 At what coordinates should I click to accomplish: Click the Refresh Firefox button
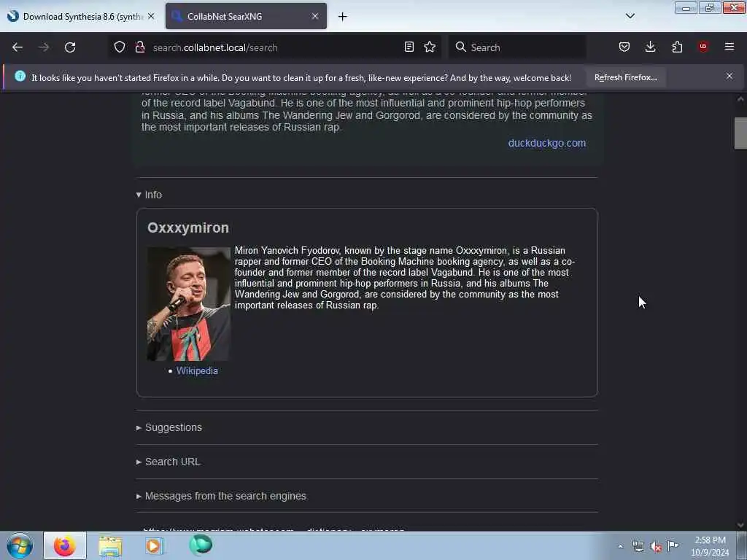coord(625,77)
